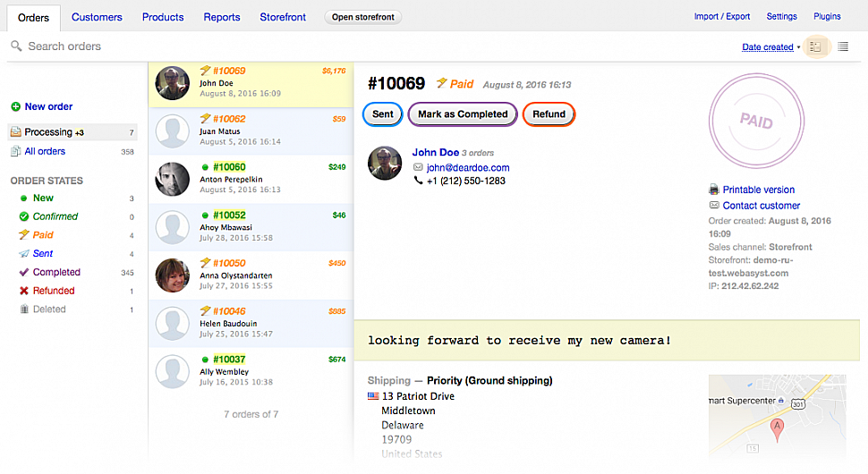Viewport: 868px width, 474px height.
Task: Select Anton Perepelkin's avatar photo
Action: (172, 179)
